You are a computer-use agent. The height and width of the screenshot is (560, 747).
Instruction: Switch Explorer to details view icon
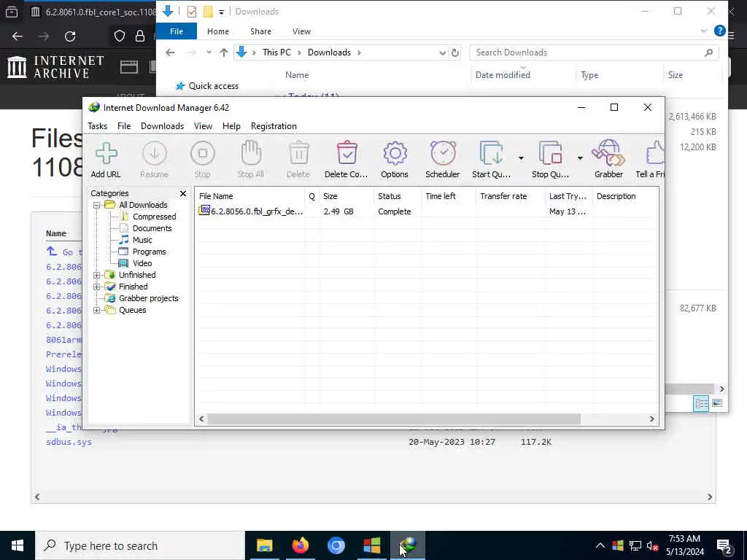coord(701,403)
